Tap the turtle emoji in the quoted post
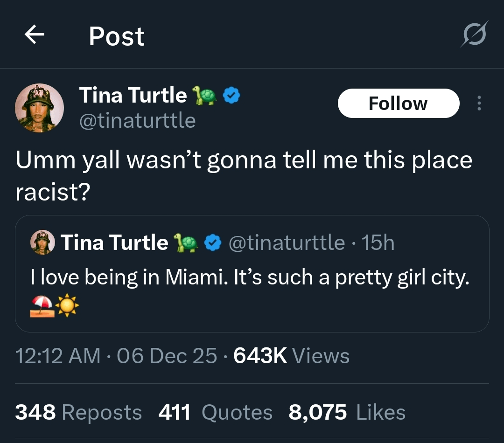 click(186, 242)
